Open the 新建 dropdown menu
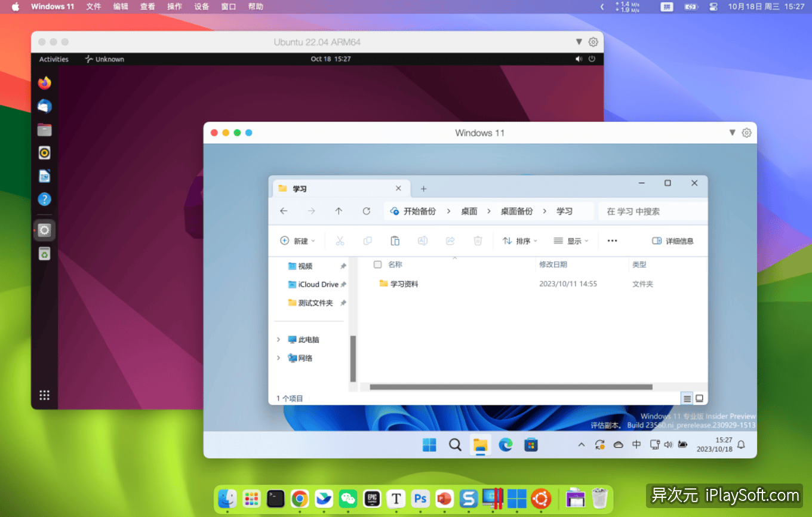This screenshot has height=517, width=812. point(298,241)
